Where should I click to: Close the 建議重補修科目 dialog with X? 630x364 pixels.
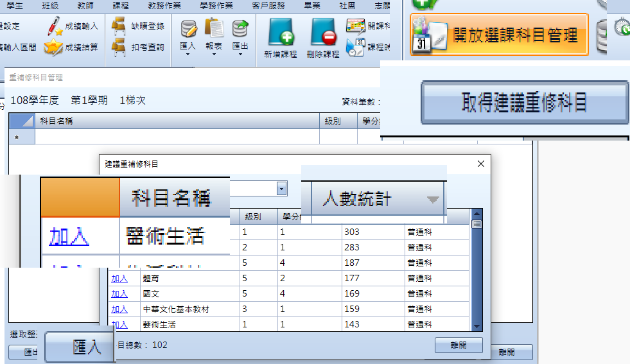coord(481,164)
